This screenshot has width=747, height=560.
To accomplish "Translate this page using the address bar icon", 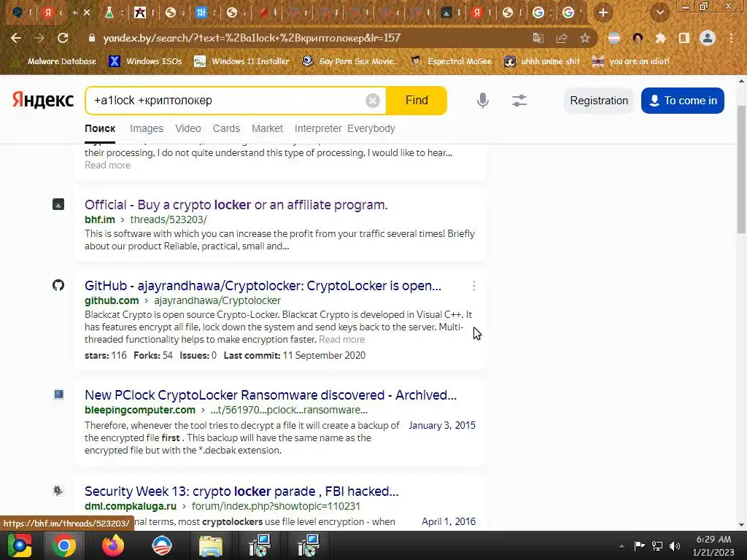I will point(538,38).
